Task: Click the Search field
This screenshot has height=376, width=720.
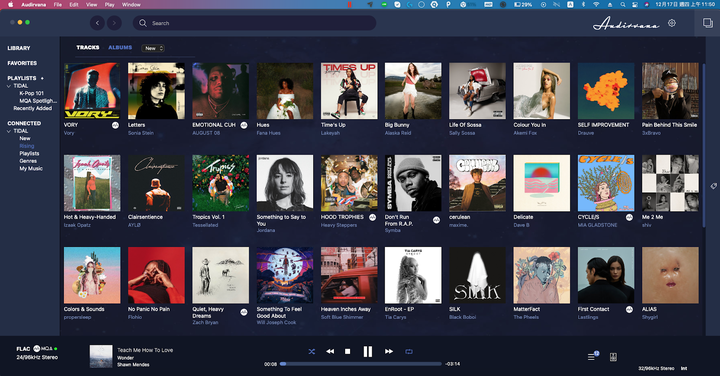Action: pos(254,23)
